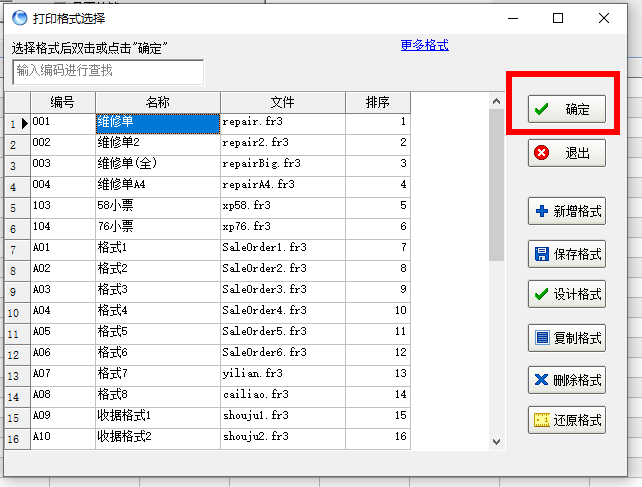Select the 格式7 name cell
The width and height of the screenshot is (642, 487).
tap(158, 376)
